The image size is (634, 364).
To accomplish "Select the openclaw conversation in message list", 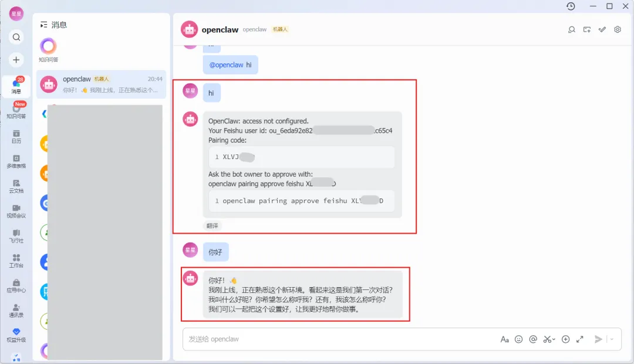I will tap(101, 84).
